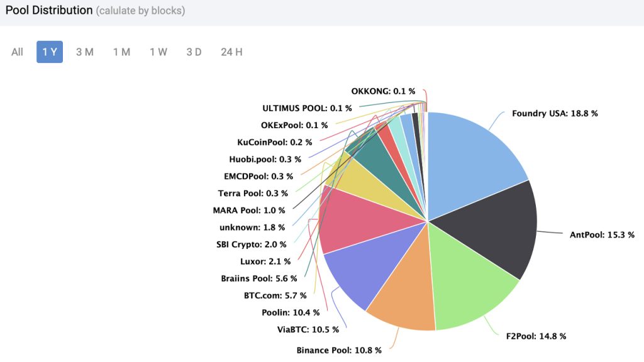Image resolution: width=644 pixels, height=362 pixels.
Task: Click the F2Pool: 14.8 % label
Action: tap(536, 336)
